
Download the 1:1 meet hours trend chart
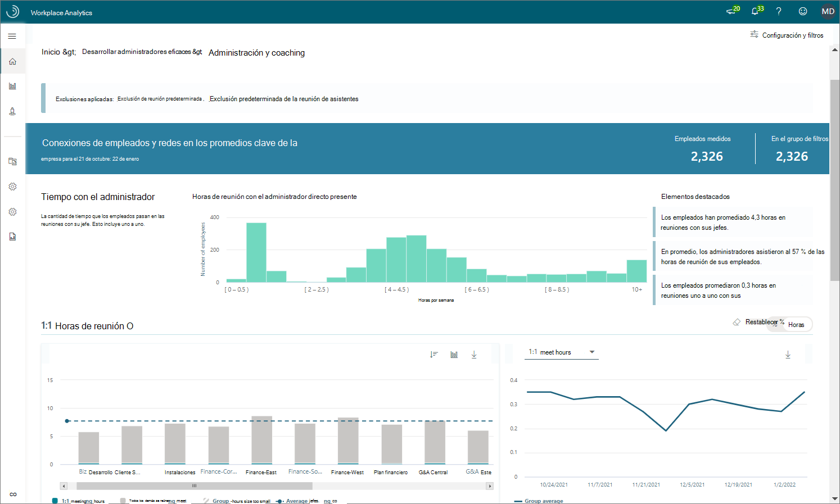click(788, 355)
